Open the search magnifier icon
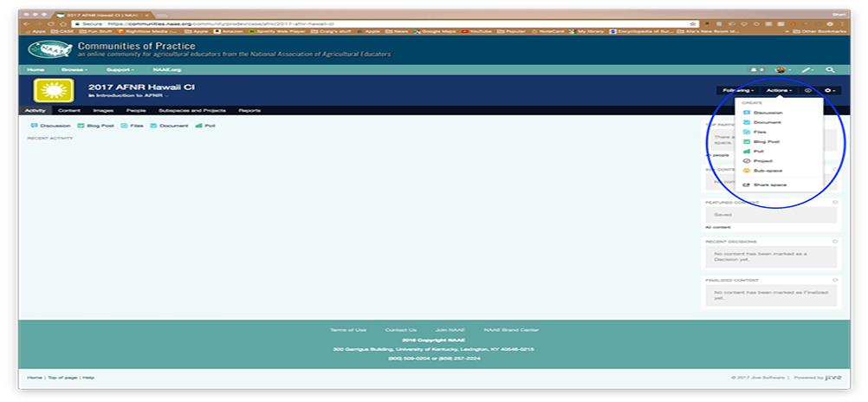Image resolution: width=868 pixels, height=402 pixels. coord(830,69)
